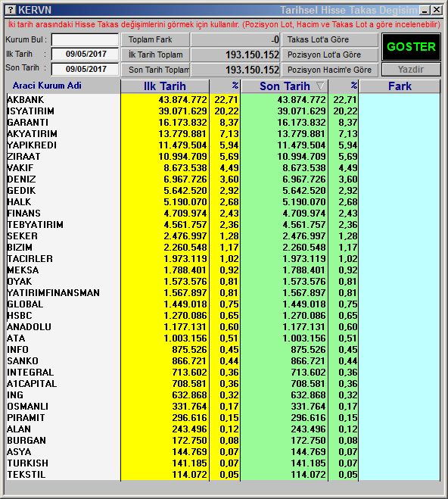Viewport: 448px width, 499px height.
Task: Click the GOSTER button
Action: (411, 47)
